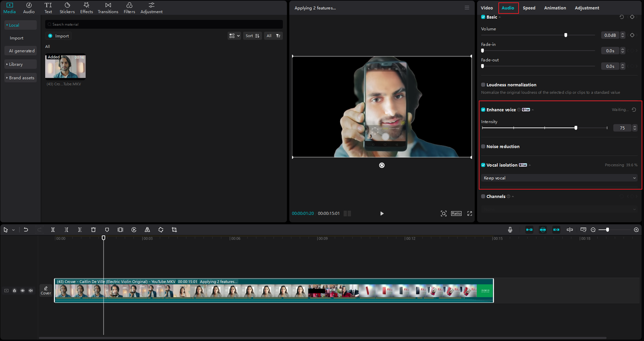Click the Enhance voice Intensity slider handle
This screenshot has width=644, height=341.
click(x=576, y=128)
